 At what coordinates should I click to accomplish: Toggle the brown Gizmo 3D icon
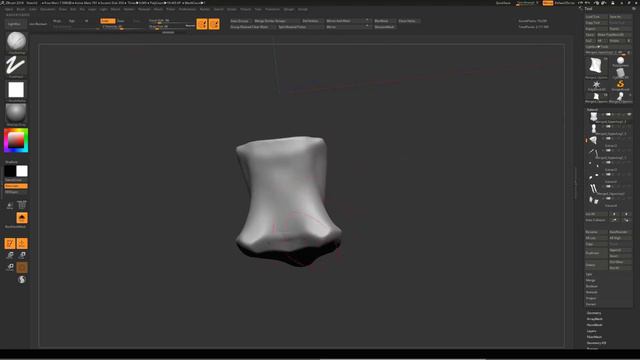[x=22, y=267]
